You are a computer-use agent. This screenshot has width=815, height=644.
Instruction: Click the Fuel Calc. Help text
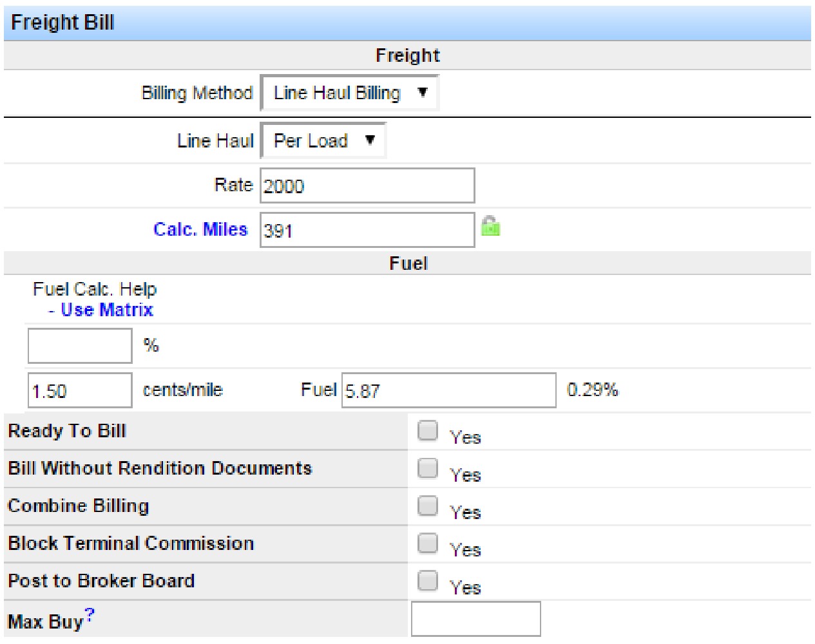(95, 289)
